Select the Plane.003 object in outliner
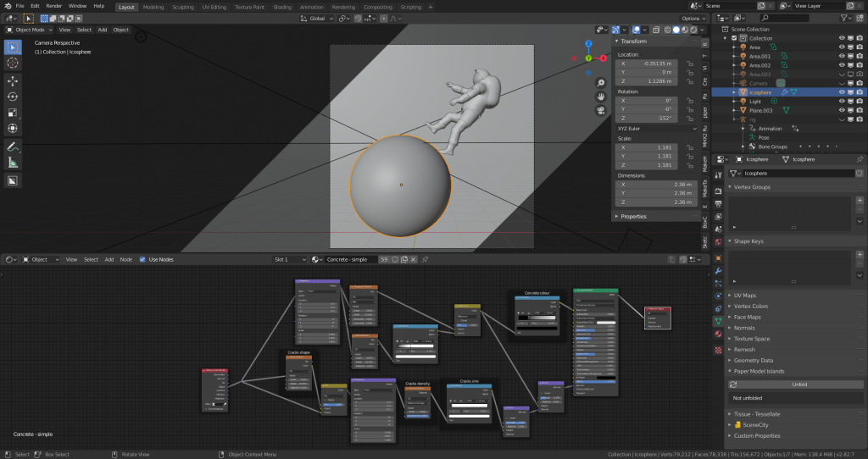The width and height of the screenshot is (868, 459). coord(761,110)
